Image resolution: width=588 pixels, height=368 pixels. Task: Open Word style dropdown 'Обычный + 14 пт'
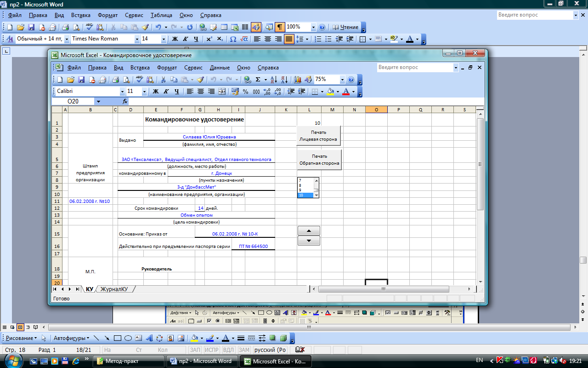pos(67,39)
